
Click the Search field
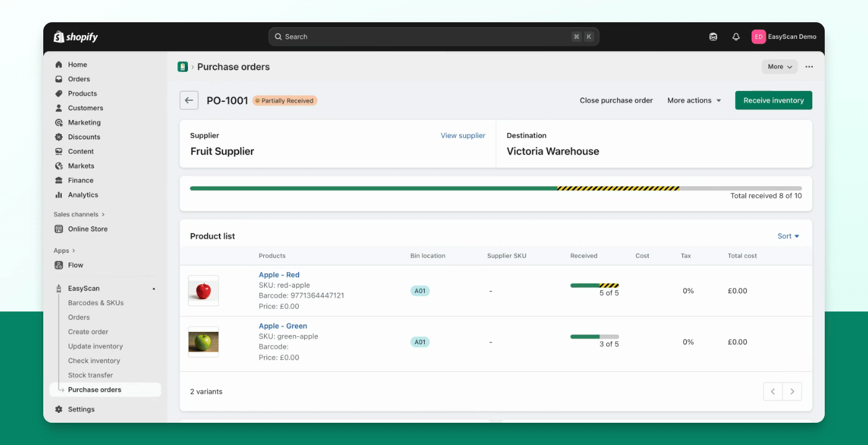point(433,37)
